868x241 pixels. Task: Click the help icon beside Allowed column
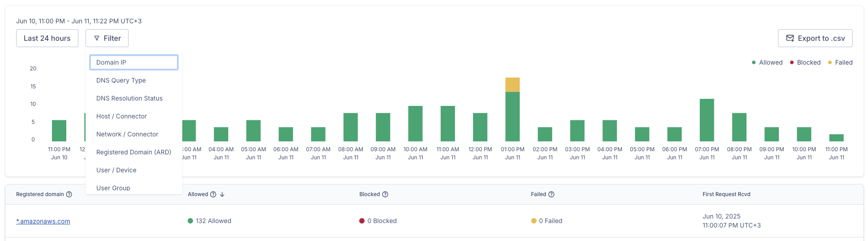(213, 194)
